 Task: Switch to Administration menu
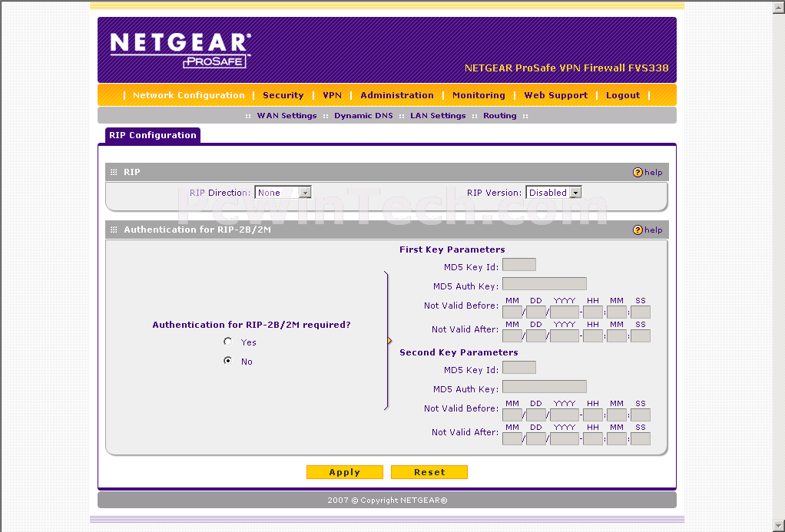(x=397, y=95)
